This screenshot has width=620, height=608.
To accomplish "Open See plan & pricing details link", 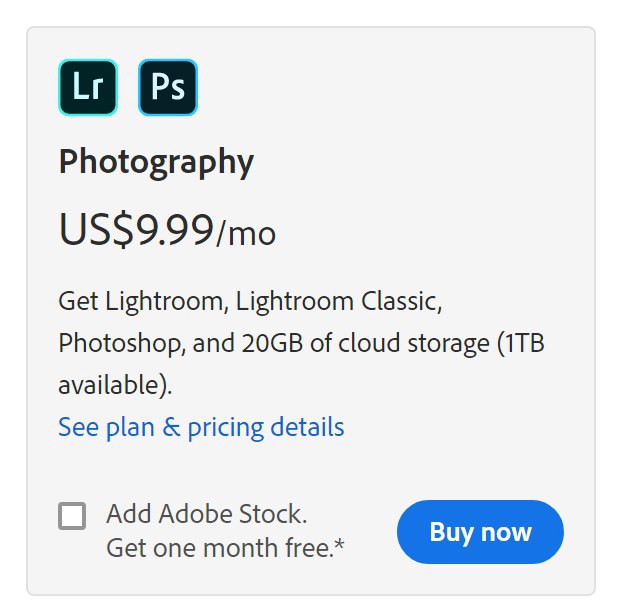I will (201, 428).
